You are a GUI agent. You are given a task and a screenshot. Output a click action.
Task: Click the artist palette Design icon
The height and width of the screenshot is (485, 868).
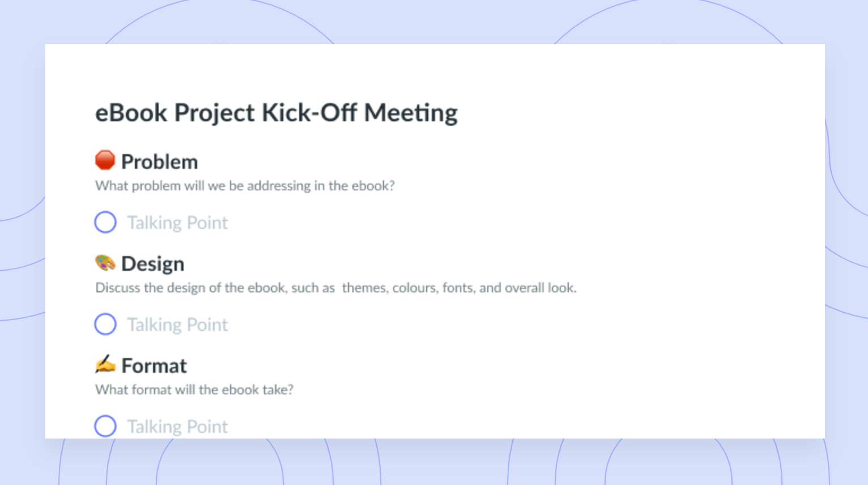[x=105, y=263]
